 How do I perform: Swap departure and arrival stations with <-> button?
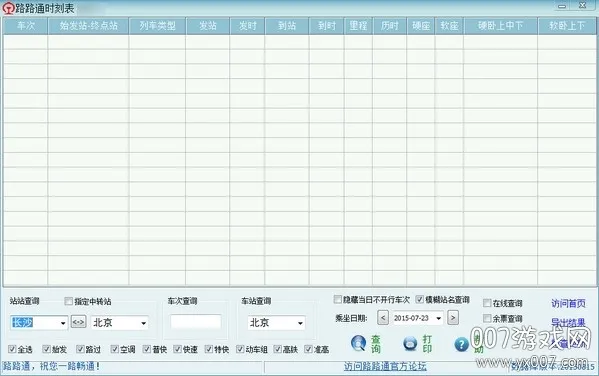pos(78,322)
